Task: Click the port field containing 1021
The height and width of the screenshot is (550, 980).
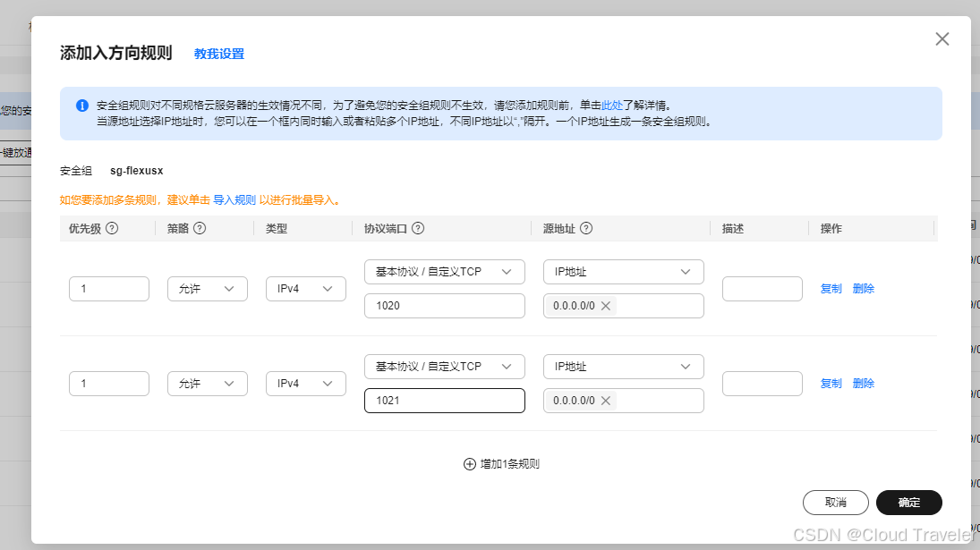Action: coord(445,400)
